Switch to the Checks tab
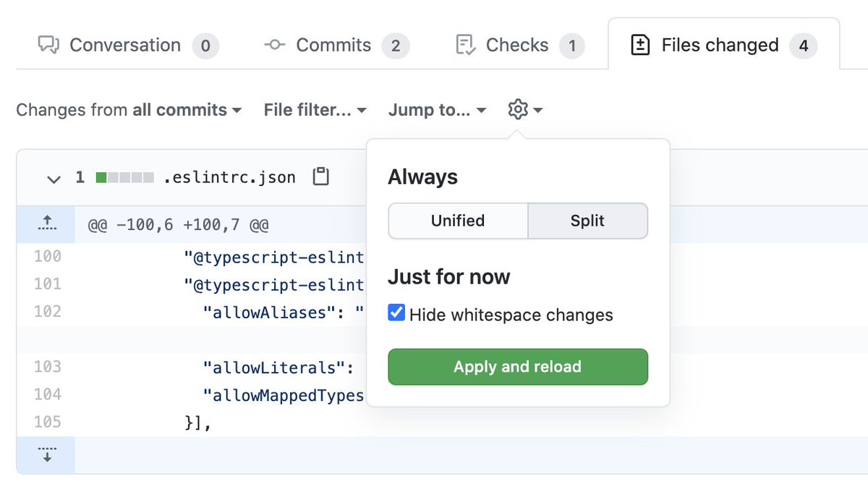 (520, 46)
